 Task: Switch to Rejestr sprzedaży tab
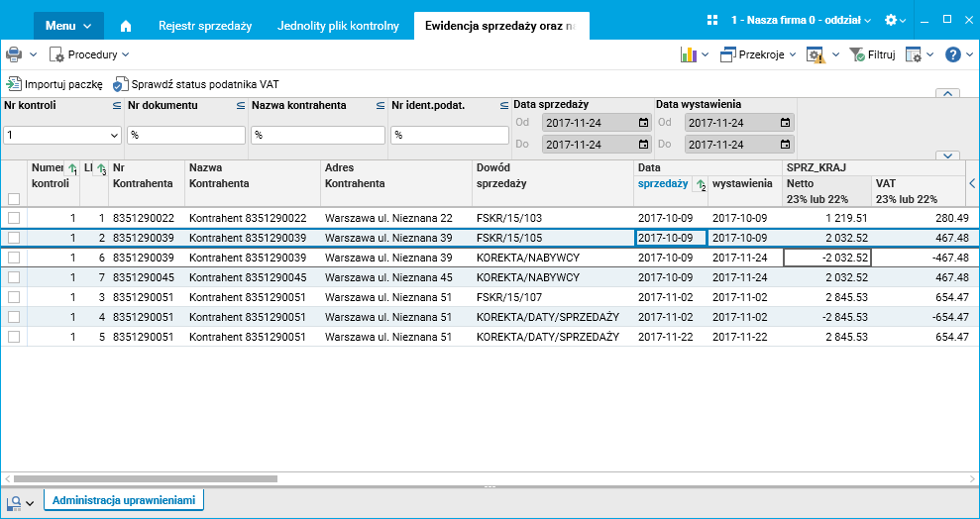(205, 26)
